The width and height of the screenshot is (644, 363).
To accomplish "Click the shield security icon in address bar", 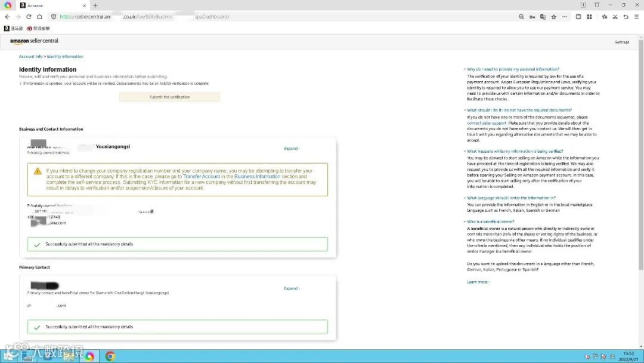I will coord(54,17).
